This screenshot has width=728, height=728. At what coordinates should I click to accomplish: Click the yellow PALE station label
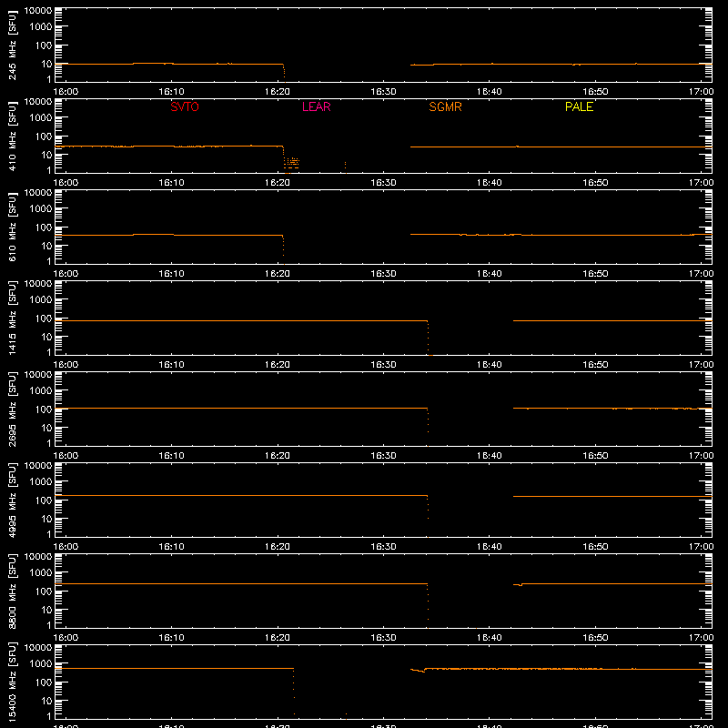pyautogui.click(x=579, y=106)
